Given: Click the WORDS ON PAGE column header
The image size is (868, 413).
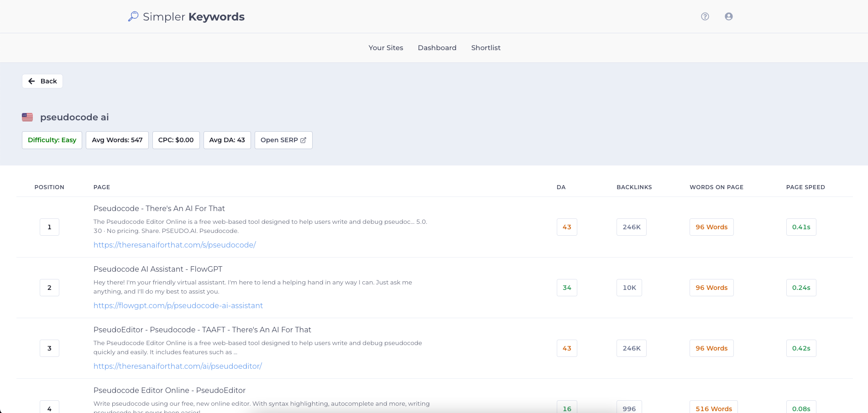Looking at the screenshot, I should tap(716, 187).
